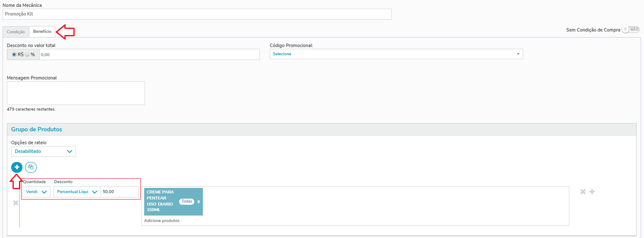Image resolution: width=644 pixels, height=238 pixels.
Task: Select the R$ discount radio option
Action: point(15,54)
